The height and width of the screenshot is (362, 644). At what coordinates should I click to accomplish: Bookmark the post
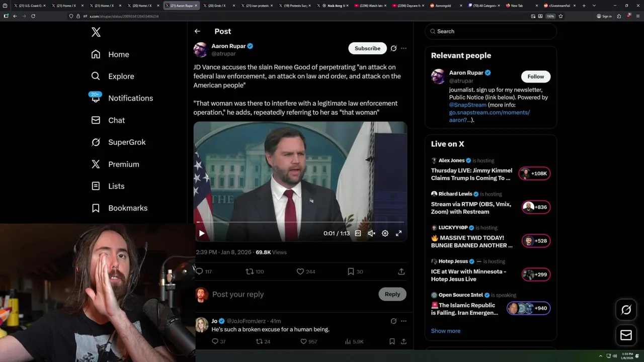351,271
